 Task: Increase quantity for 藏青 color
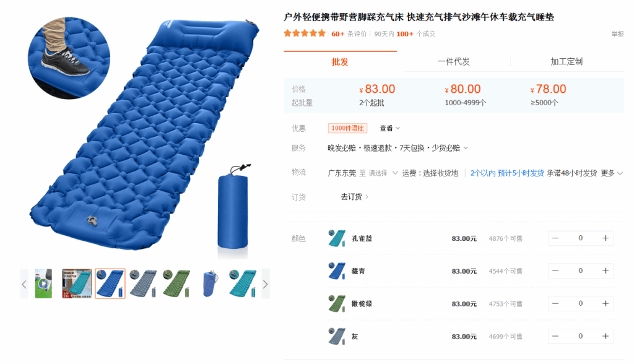tap(606, 271)
